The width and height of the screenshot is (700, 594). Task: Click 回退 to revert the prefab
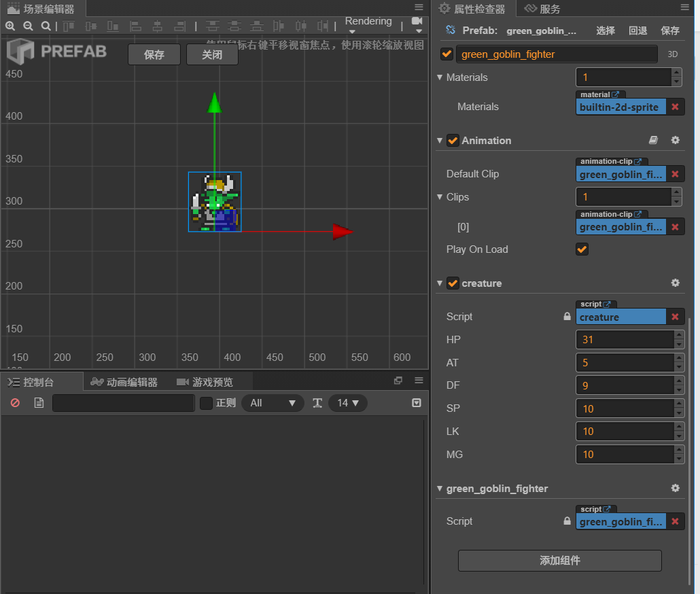pos(637,31)
